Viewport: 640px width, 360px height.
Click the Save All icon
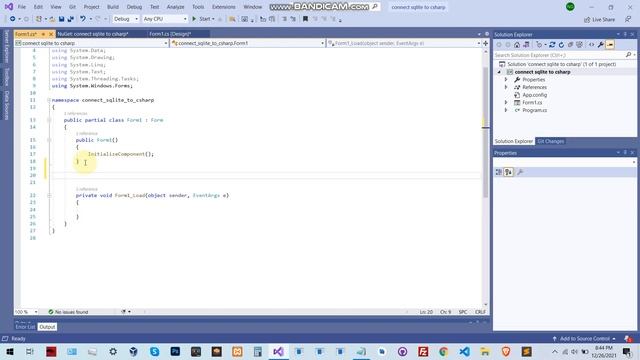[70, 19]
